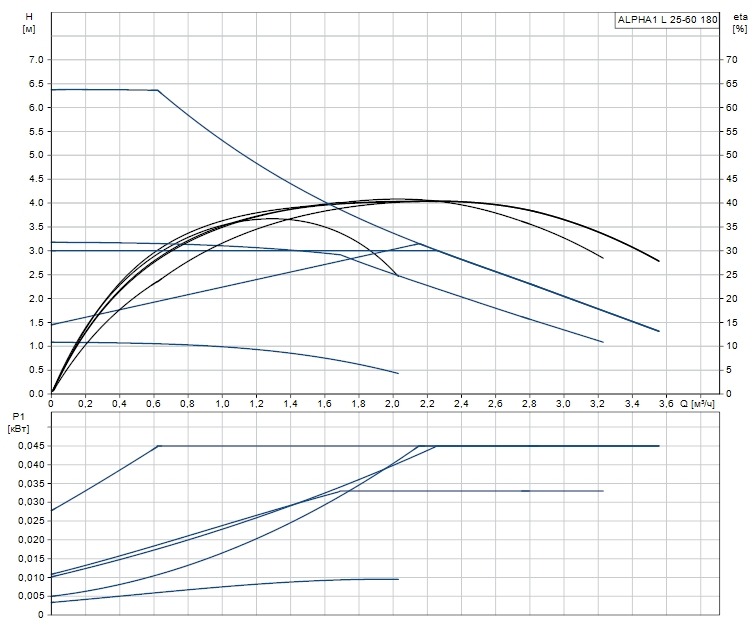
Task: Click the start of the uppermost power curve
Action: tap(52, 511)
